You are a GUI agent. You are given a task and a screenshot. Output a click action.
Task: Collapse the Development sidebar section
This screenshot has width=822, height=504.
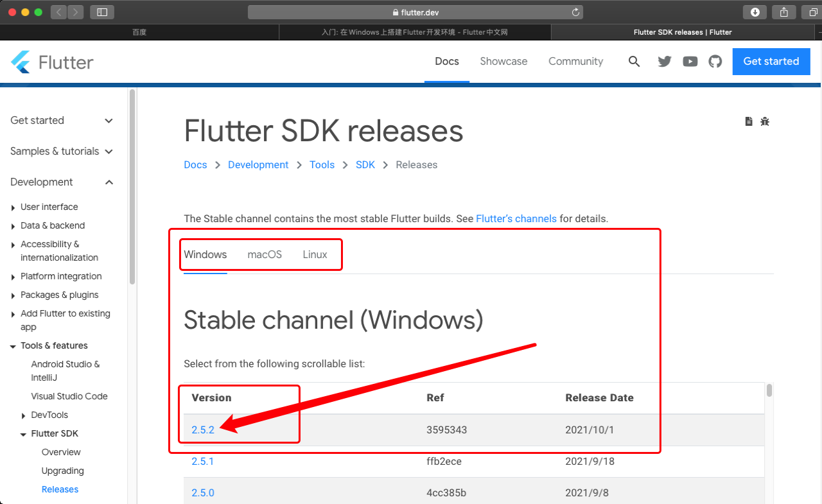click(x=62, y=182)
